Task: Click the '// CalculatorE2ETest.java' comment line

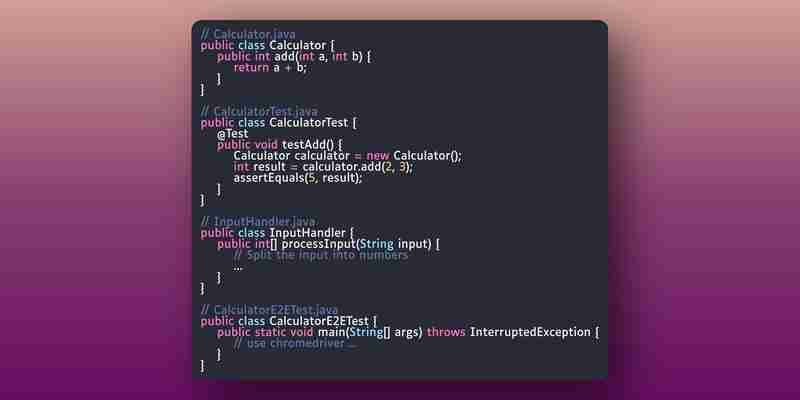Action: 269,310
